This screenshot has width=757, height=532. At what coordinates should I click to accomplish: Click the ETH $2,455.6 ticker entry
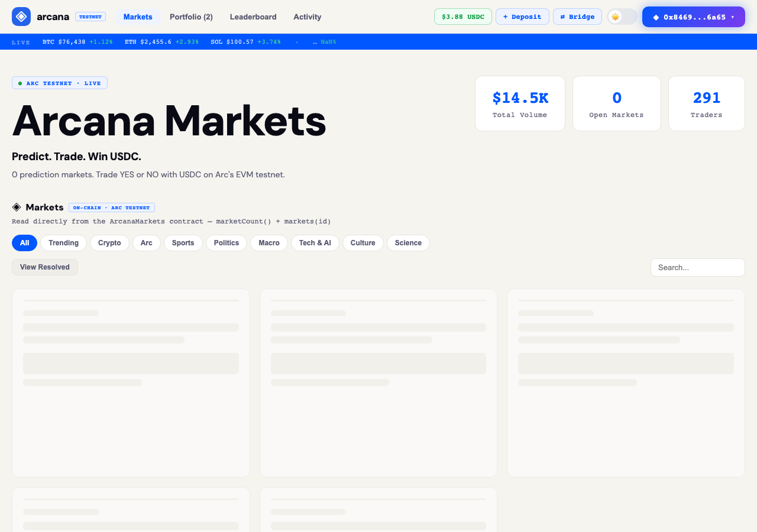(161, 42)
